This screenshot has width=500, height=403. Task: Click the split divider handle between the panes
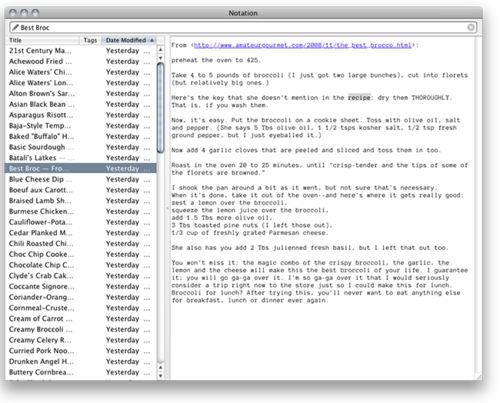167,208
